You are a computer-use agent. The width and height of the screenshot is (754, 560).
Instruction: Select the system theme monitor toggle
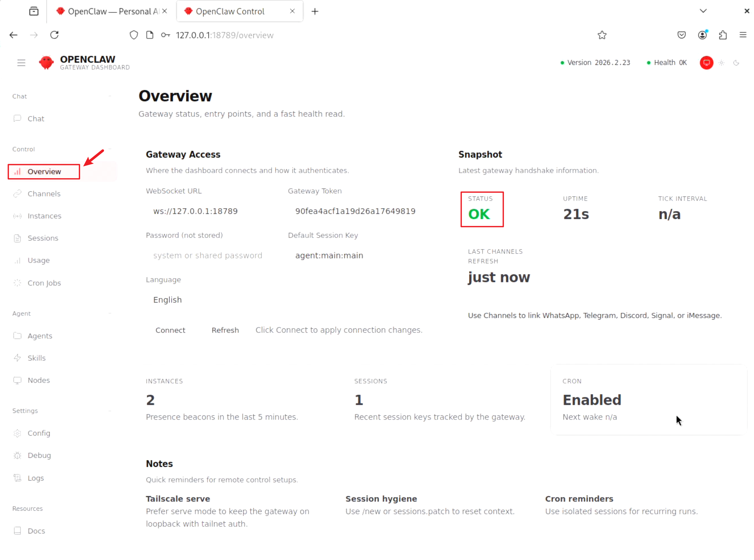click(706, 63)
